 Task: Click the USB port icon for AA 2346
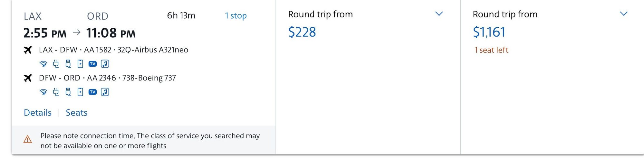68,92
